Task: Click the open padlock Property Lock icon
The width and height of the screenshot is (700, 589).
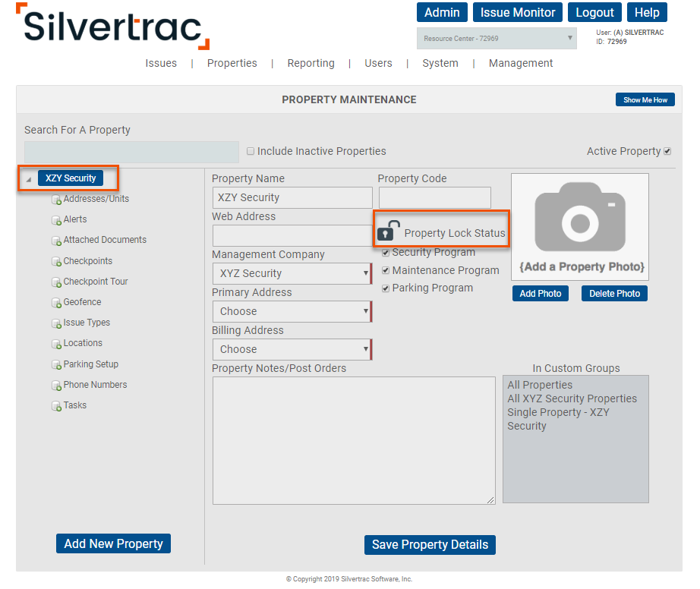Action: (388, 231)
